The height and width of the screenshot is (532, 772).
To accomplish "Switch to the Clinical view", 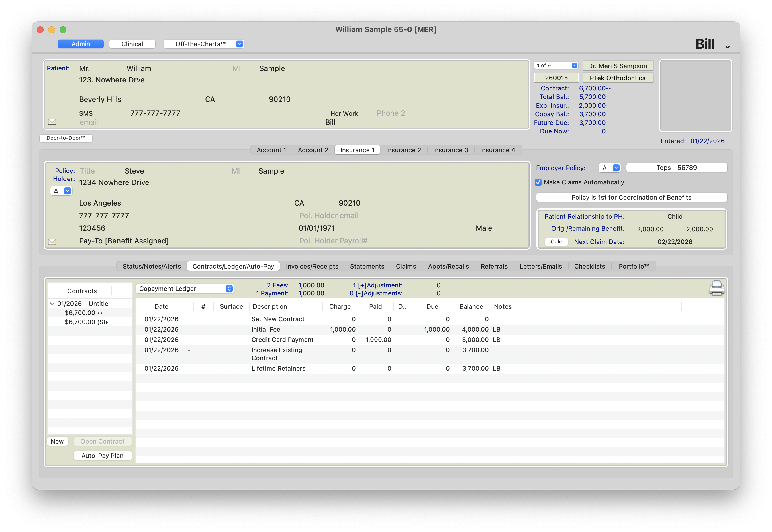I will pos(132,44).
